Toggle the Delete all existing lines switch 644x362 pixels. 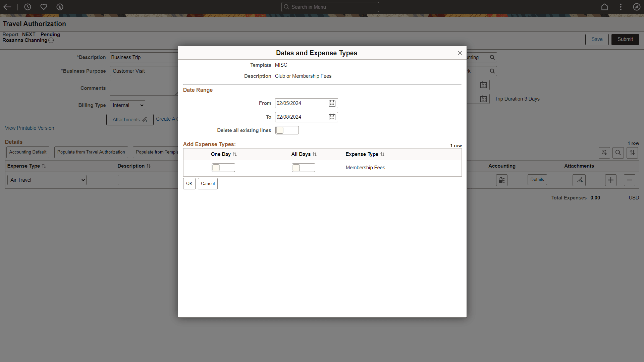[287, 130]
